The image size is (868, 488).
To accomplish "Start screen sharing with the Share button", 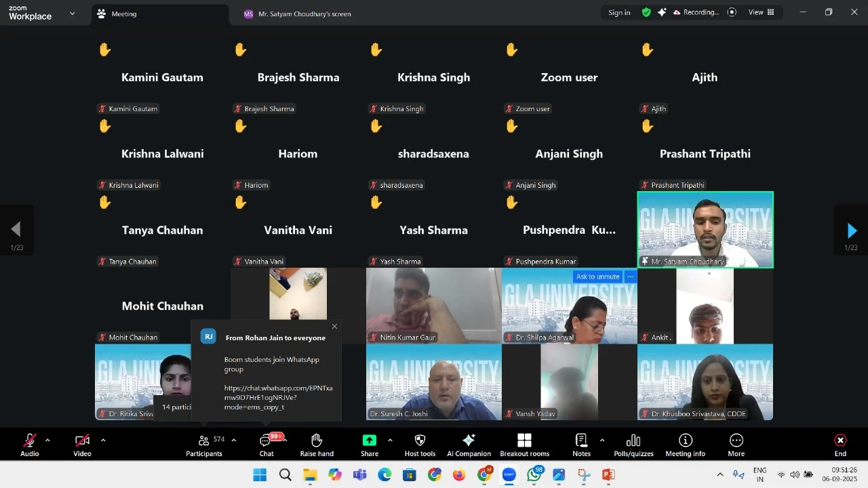I will tap(370, 445).
